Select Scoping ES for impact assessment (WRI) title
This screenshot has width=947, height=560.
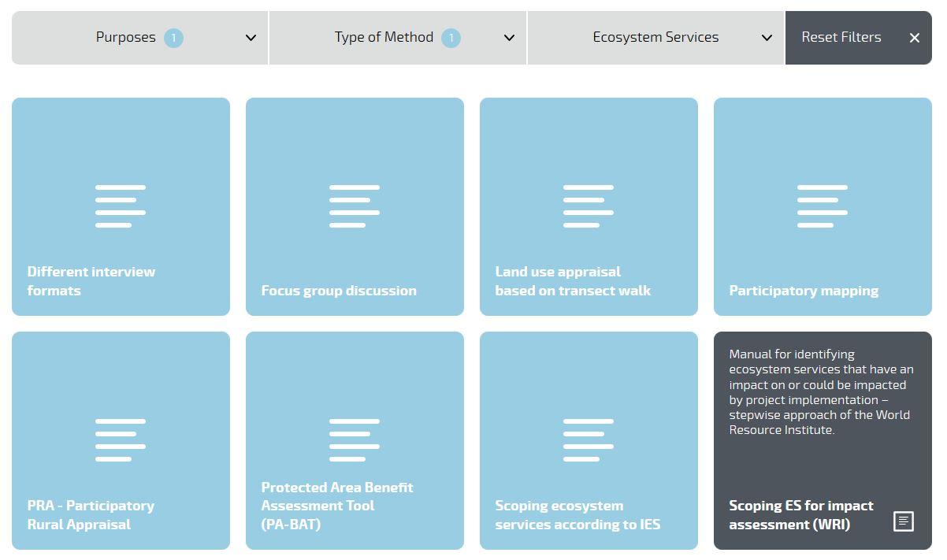pyautogui.click(x=801, y=515)
